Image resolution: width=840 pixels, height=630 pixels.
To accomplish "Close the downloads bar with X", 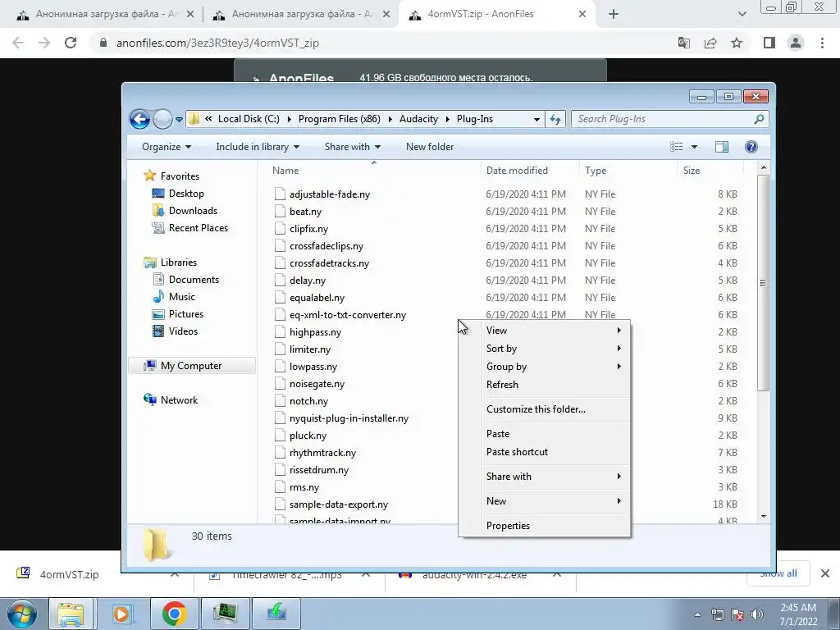I will pyautogui.click(x=825, y=573).
